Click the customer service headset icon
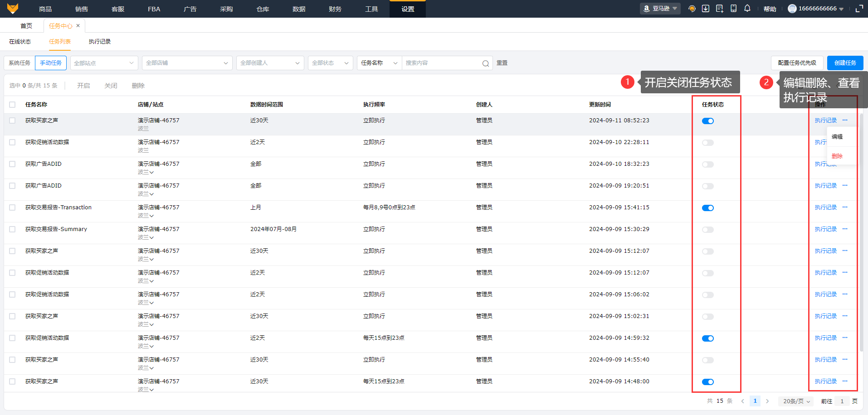This screenshot has height=415, width=868. click(x=692, y=9)
